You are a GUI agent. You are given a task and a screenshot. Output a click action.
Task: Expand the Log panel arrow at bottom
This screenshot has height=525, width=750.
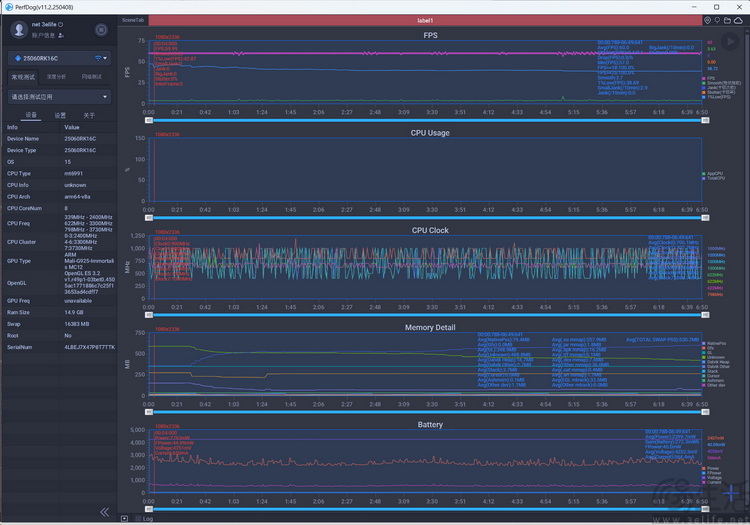click(124, 518)
